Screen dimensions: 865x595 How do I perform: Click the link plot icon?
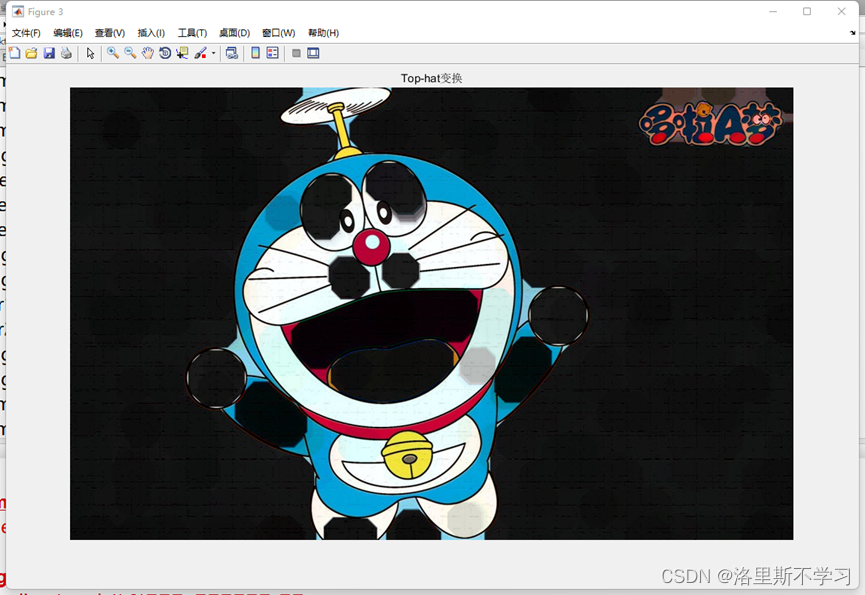pos(232,53)
